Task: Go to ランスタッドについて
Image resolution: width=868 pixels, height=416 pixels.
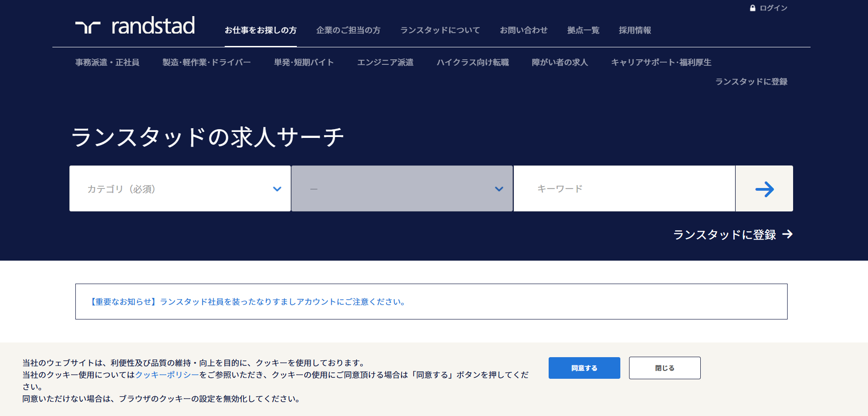Action: pos(440,30)
